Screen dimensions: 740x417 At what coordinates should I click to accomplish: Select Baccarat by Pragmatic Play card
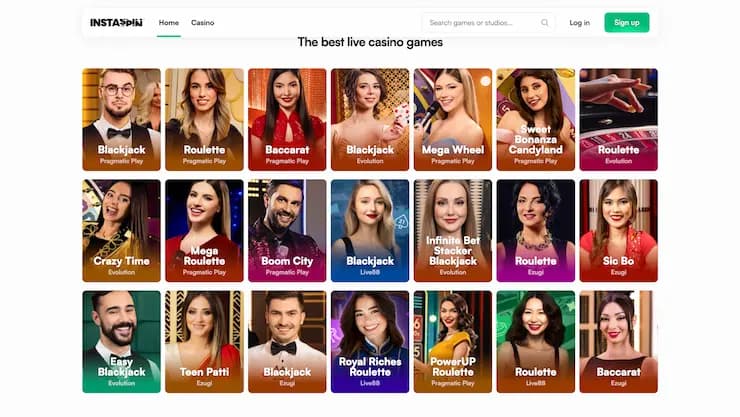tap(287, 119)
